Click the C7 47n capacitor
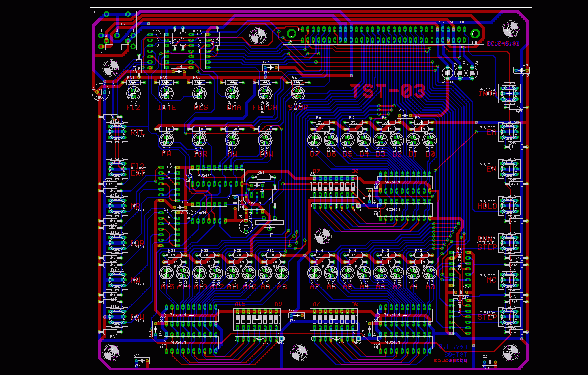This screenshot has width=588, height=375. (142, 361)
